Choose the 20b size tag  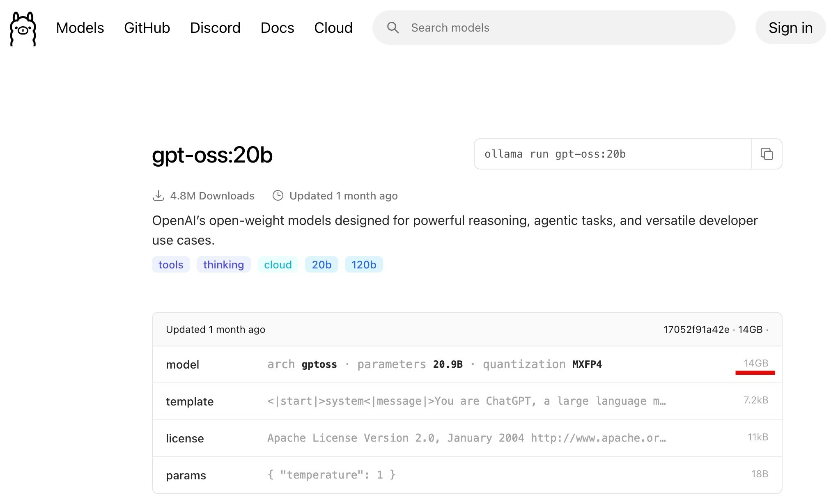[321, 265]
